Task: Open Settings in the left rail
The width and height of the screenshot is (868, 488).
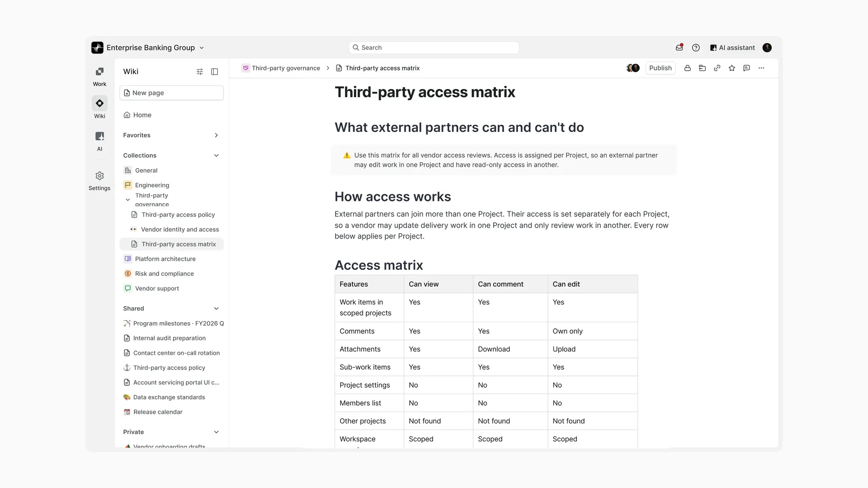Action: [99, 181]
